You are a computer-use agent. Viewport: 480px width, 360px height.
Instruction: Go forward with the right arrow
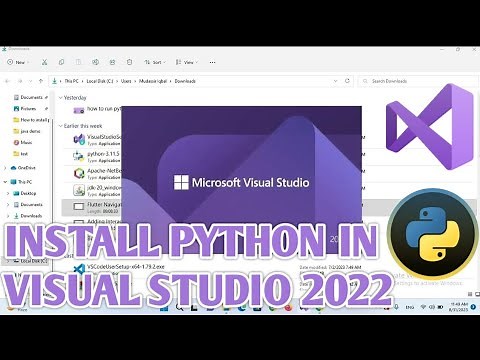20,81
